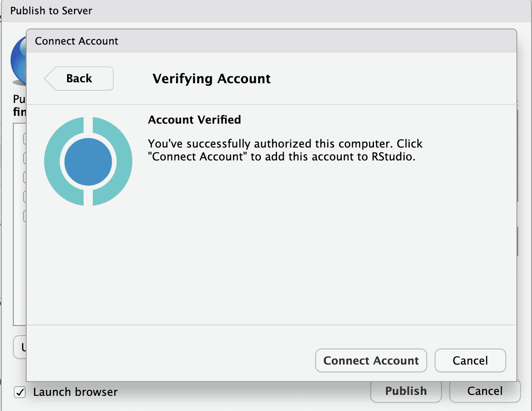Image resolution: width=532 pixels, height=411 pixels.
Task: Click Cancel in the Publish to Server dialog
Action: (485, 391)
